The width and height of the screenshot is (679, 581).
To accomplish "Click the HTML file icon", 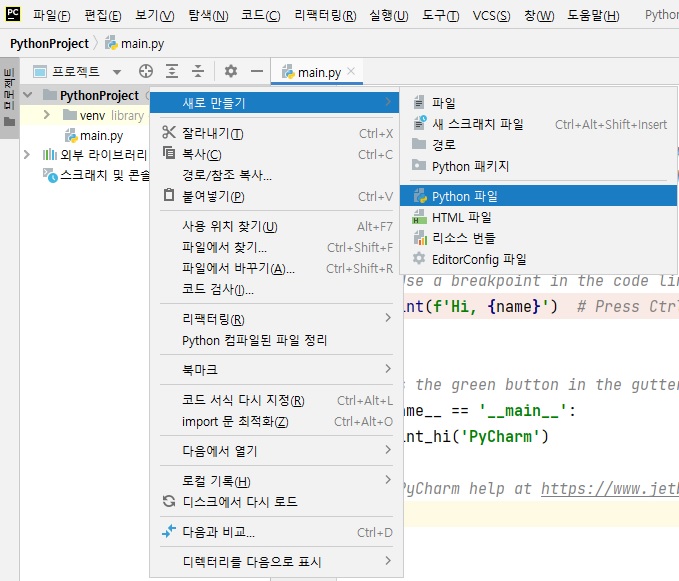I will 419,216.
